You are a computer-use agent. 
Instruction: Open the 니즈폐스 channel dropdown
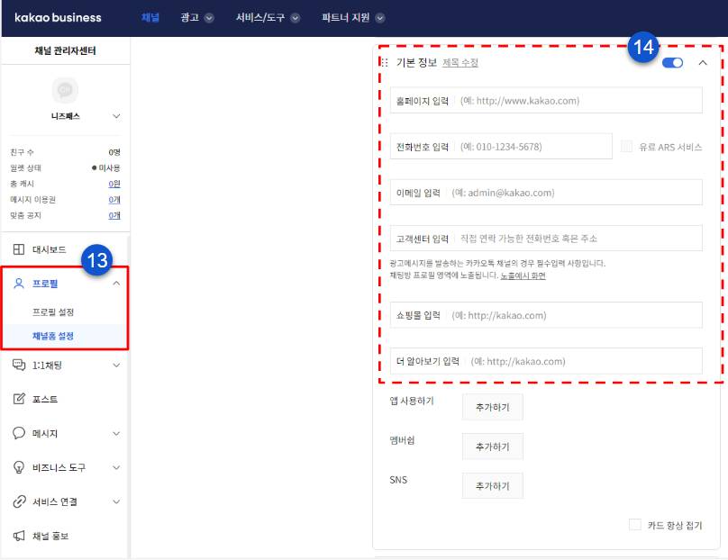pos(115,116)
